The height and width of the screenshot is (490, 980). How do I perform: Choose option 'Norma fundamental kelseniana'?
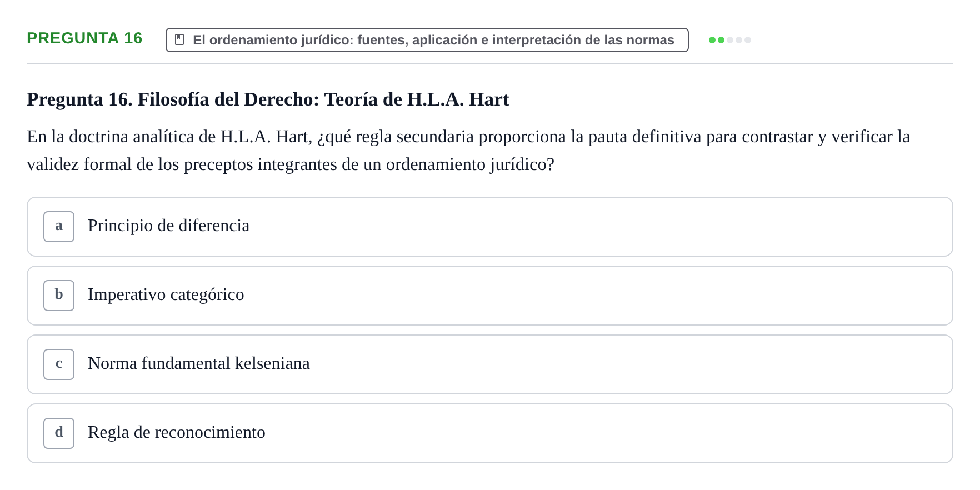pos(489,364)
